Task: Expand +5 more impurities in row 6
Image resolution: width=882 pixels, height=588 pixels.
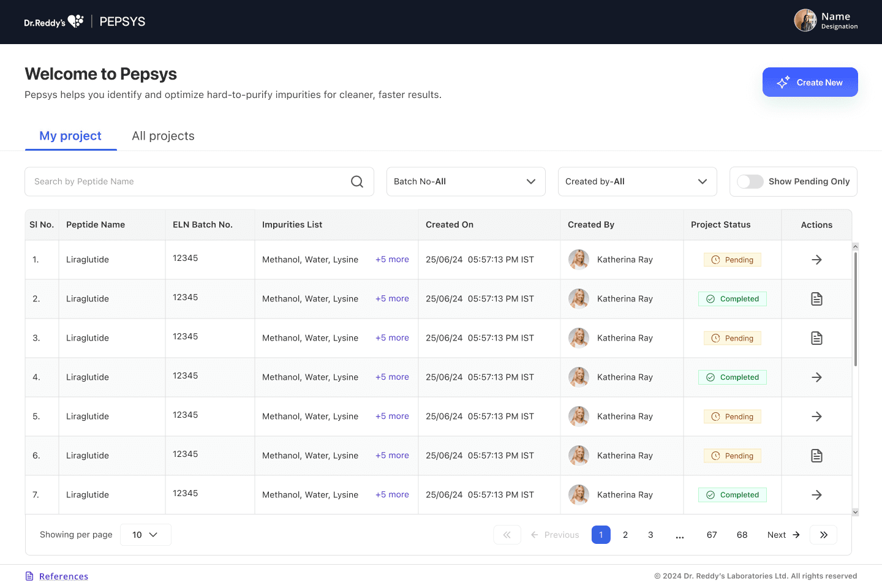Action: click(392, 456)
